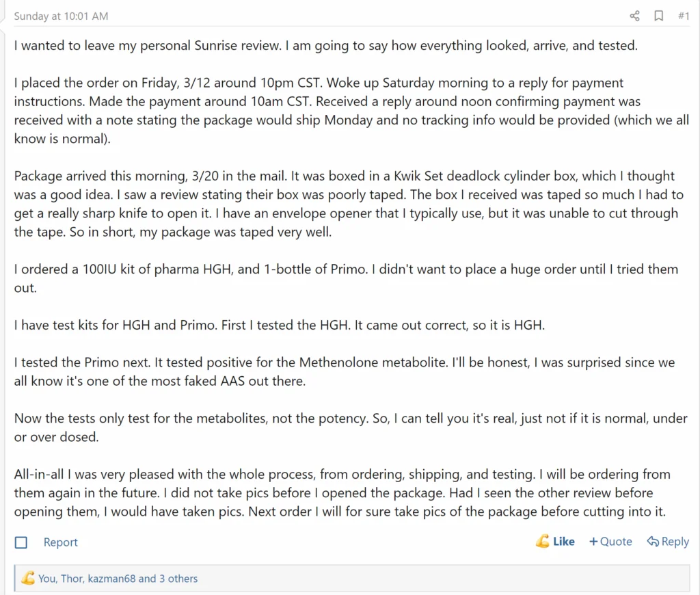Screen dimensions: 700x595
Task: Click the share post icon
Action: pyautogui.click(x=634, y=16)
